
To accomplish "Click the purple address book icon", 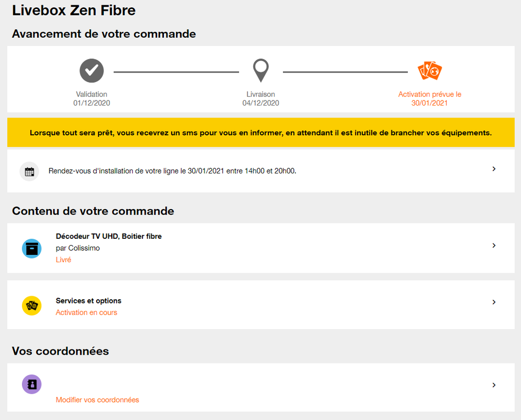I will pos(31,384).
